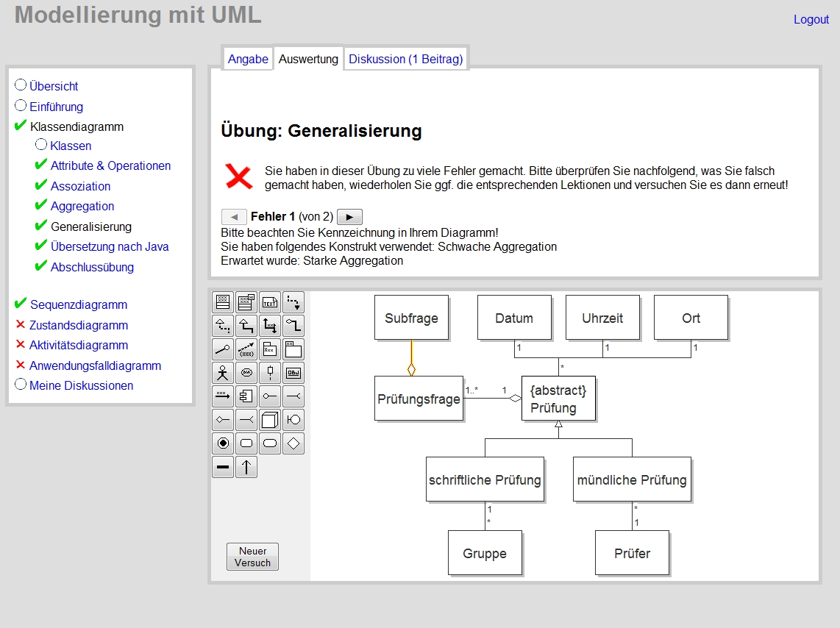Choose the labelled bidirectional association tool
Viewport: 840px width, 628px height.
(x=270, y=326)
